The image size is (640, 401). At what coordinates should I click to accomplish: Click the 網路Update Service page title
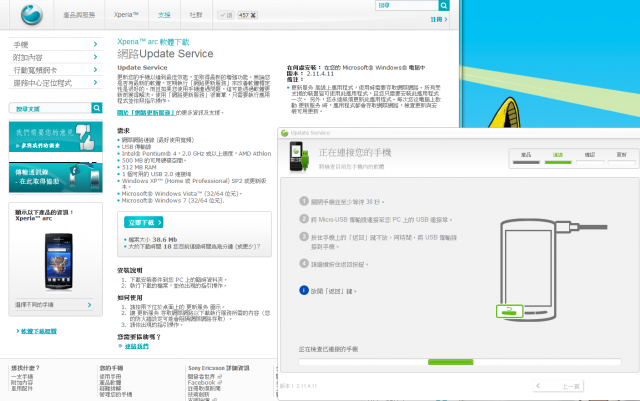coord(165,53)
